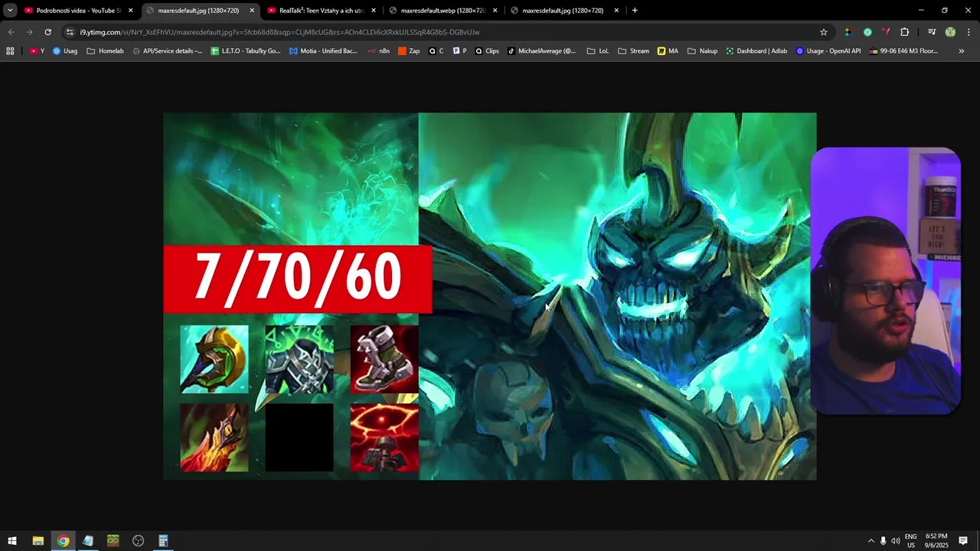Image resolution: width=980 pixels, height=551 pixels.
Task: Expand the LoL bookmark folder
Action: point(598,51)
